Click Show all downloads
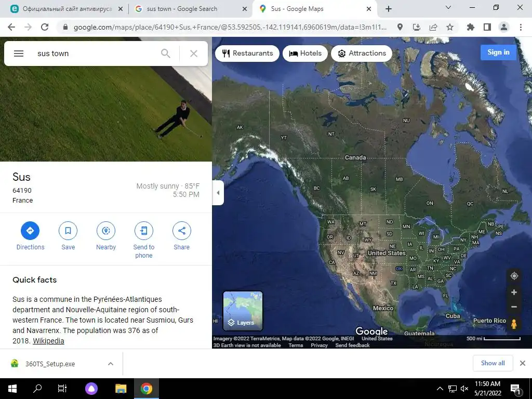Screen dimensions: 532x399 [x=493, y=363]
